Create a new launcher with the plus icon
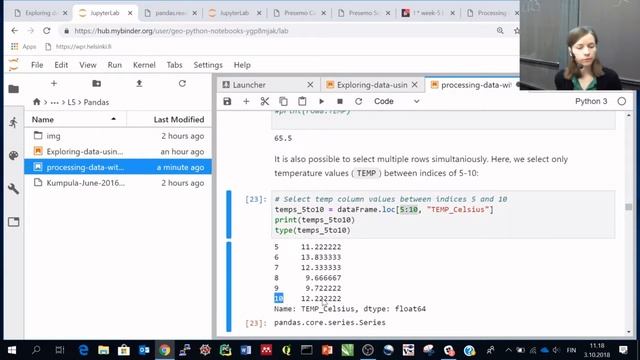 (x=54, y=83)
